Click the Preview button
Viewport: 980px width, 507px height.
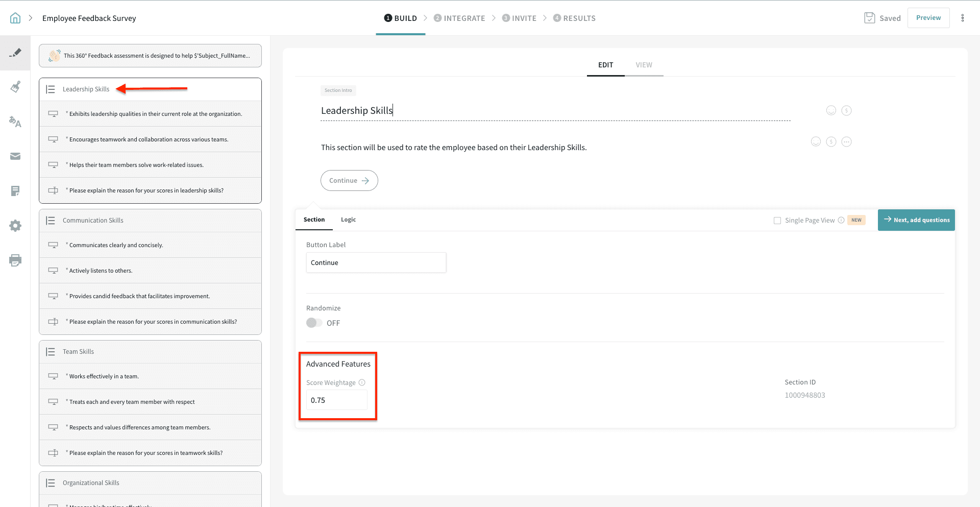click(928, 18)
